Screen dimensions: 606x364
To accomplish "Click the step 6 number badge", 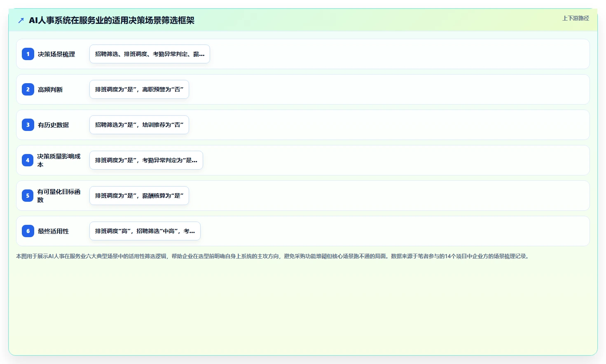I will pos(28,231).
